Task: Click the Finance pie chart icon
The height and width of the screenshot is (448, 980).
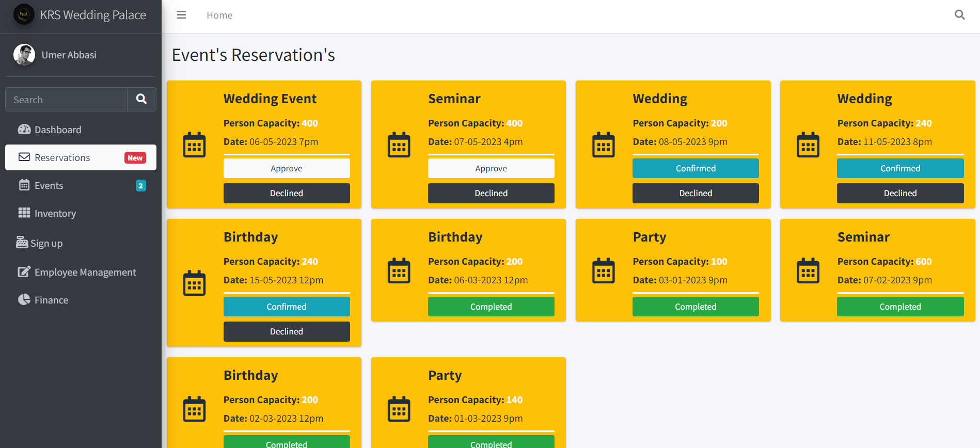Action: click(24, 300)
